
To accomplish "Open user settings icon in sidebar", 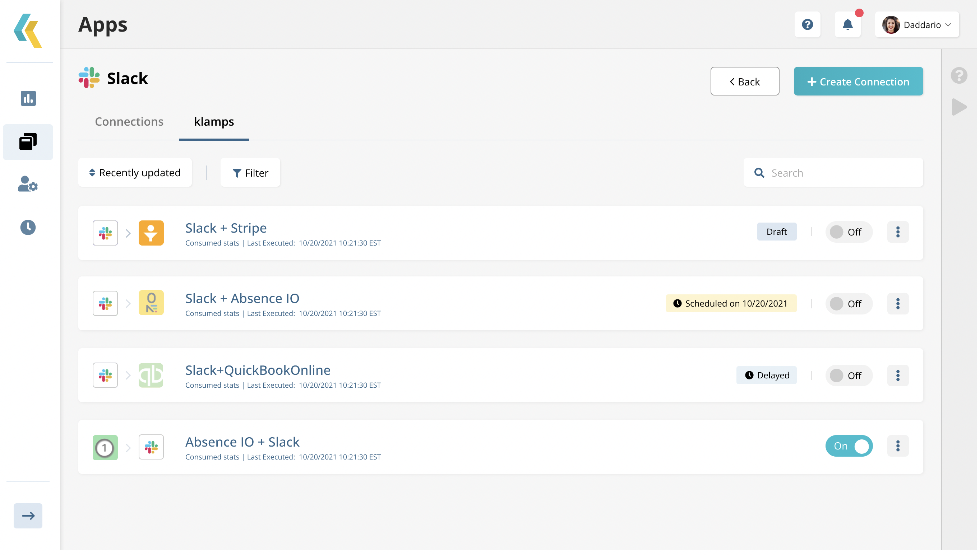I will [28, 185].
